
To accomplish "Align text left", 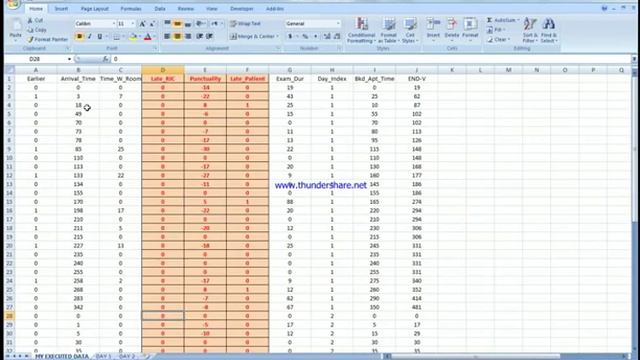I will point(167,37).
